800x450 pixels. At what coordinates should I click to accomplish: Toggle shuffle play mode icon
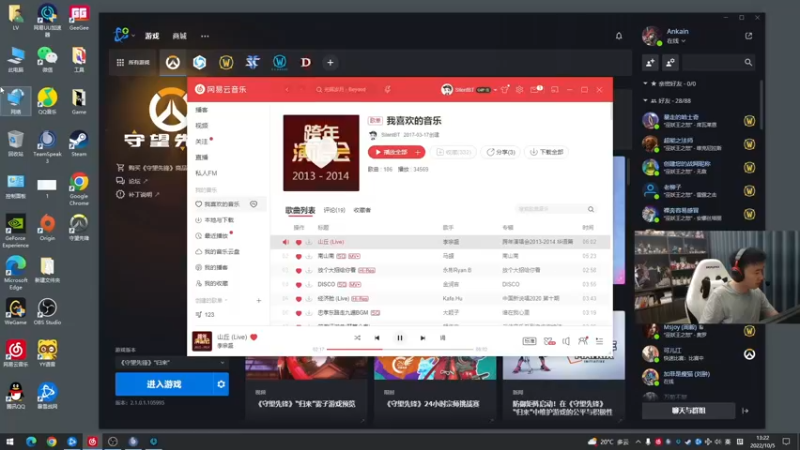pos(357,338)
